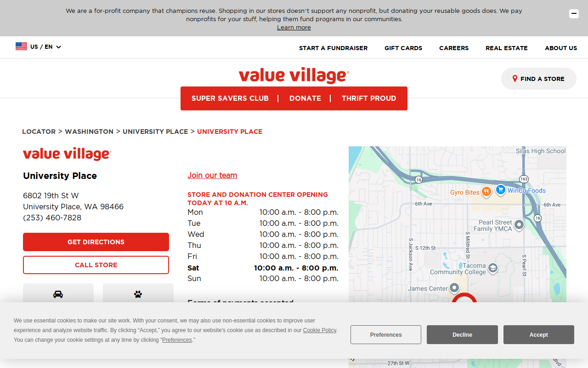
Task: Click the US flag icon
Action: [x=21, y=46]
